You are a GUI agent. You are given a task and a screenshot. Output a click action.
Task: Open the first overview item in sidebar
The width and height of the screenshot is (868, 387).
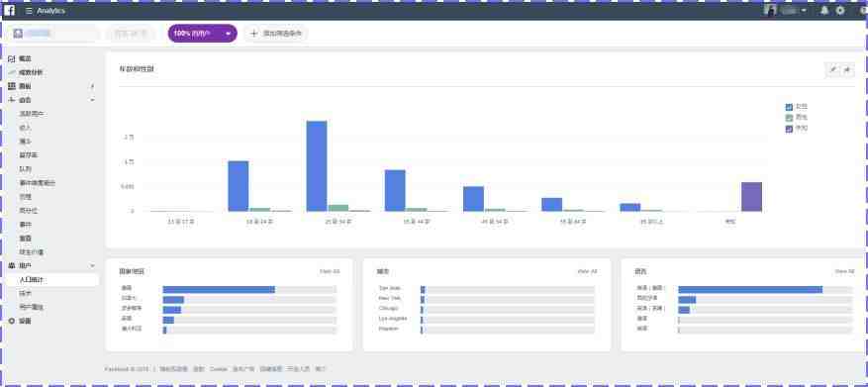(x=21, y=58)
